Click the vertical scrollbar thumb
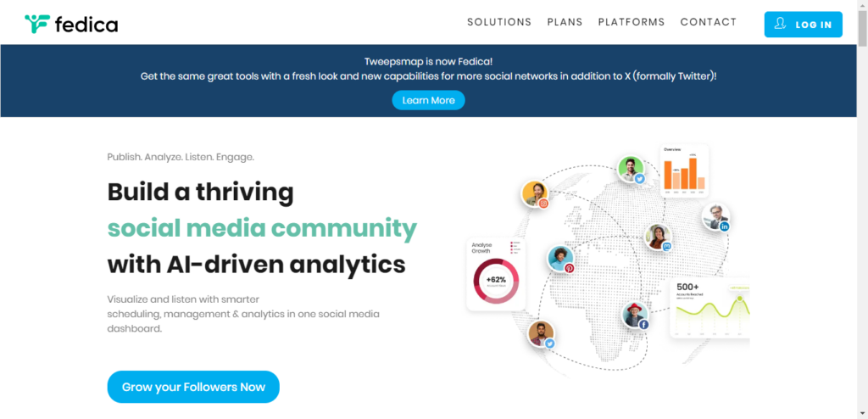Screen dimensions: 868x419 [x=862, y=26]
